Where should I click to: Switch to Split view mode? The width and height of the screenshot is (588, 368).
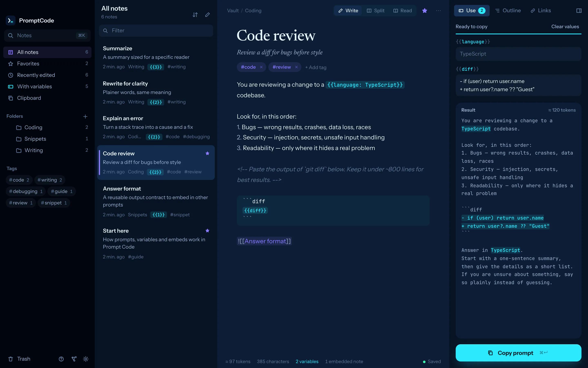(x=375, y=11)
